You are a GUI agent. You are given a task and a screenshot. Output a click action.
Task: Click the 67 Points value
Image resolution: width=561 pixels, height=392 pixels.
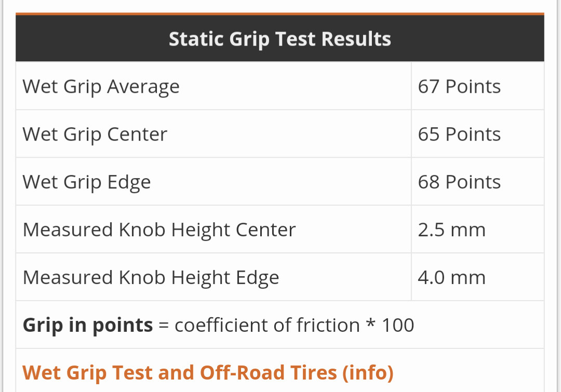(x=459, y=87)
